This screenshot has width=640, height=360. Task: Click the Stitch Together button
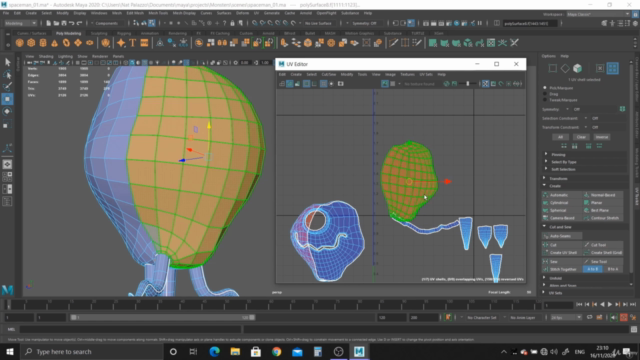click(x=562, y=269)
